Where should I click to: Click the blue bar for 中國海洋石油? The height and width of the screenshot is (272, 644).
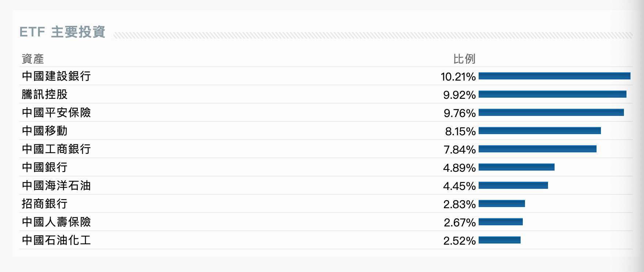[513, 186]
